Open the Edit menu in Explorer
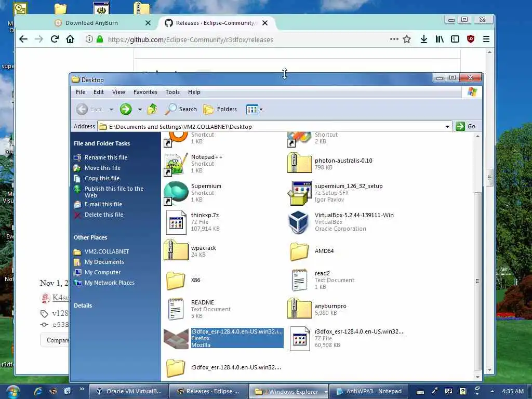Viewport: 532px width, 399px height. click(98, 92)
